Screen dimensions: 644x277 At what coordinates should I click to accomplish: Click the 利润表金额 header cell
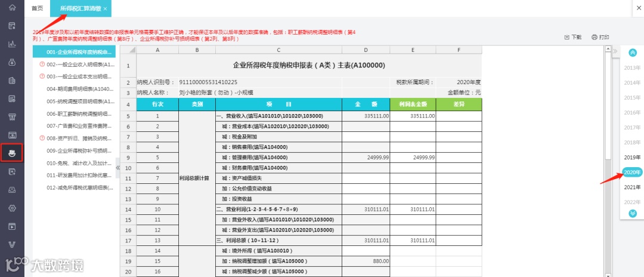[x=413, y=104]
